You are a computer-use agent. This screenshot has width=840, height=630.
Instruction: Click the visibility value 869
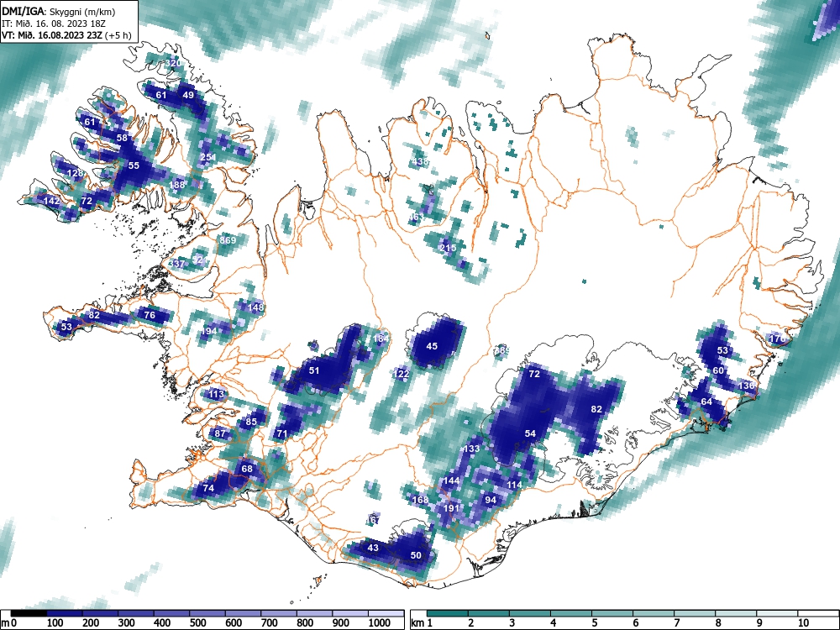point(228,240)
